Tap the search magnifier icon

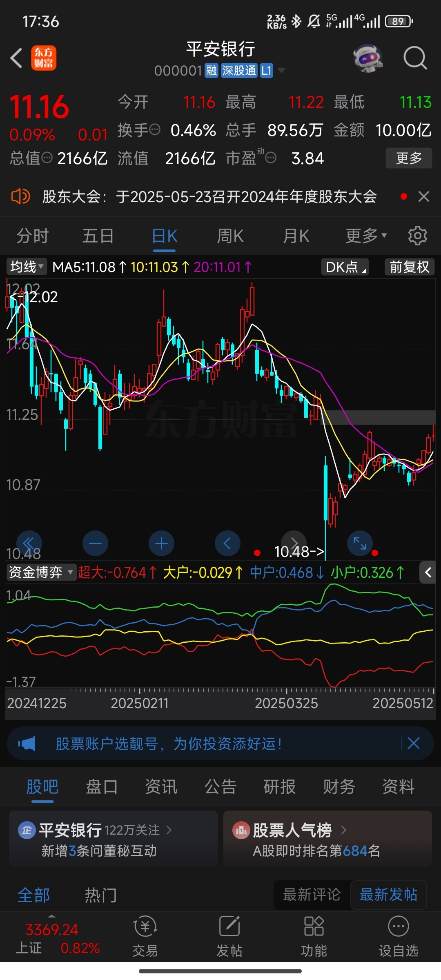coord(415,58)
